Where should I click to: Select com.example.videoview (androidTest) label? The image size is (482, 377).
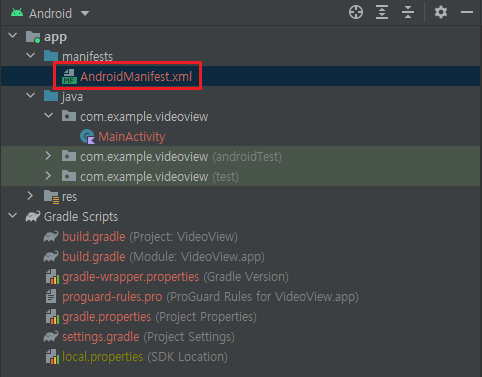pos(181,157)
